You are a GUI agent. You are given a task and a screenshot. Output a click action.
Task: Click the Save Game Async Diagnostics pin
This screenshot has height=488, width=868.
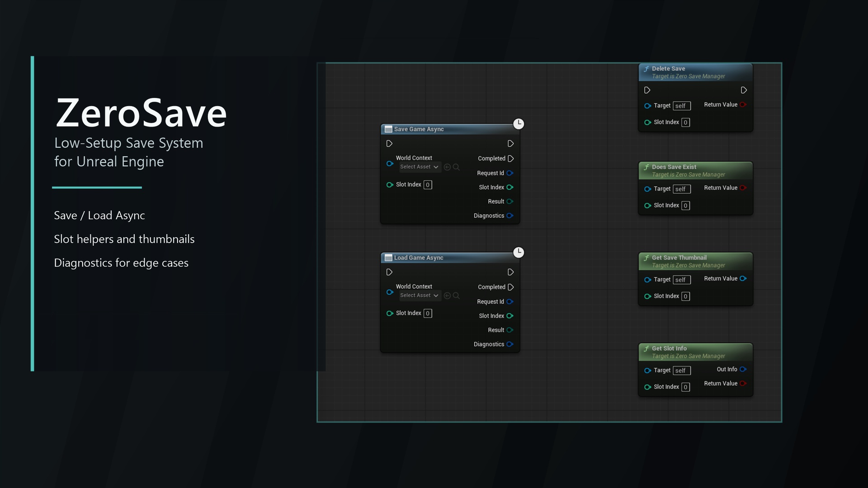point(510,216)
